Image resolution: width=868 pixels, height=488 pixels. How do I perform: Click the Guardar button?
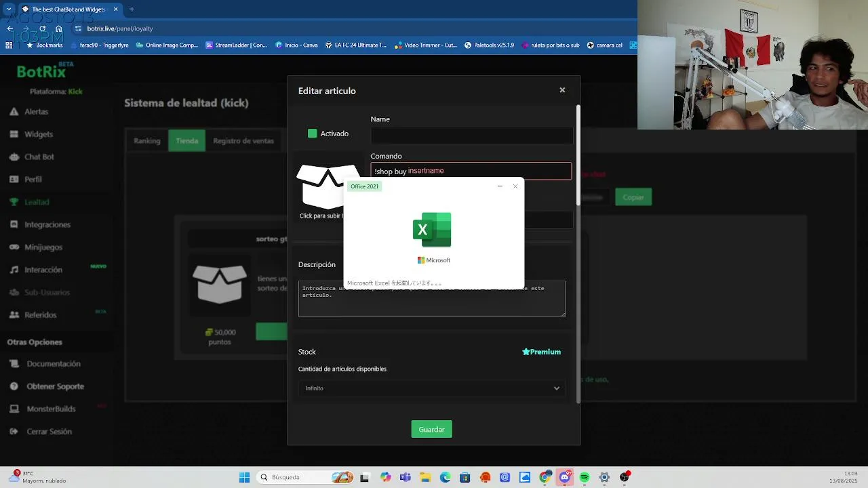[x=431, y=429]
